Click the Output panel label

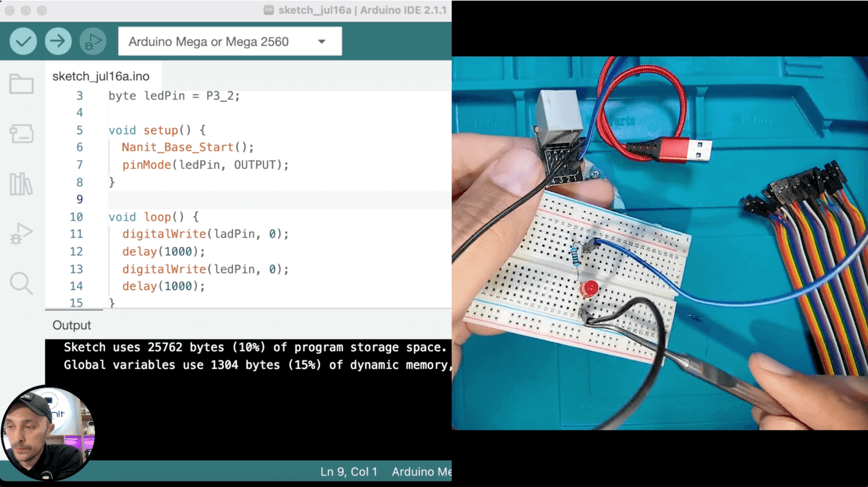[71, 325]
